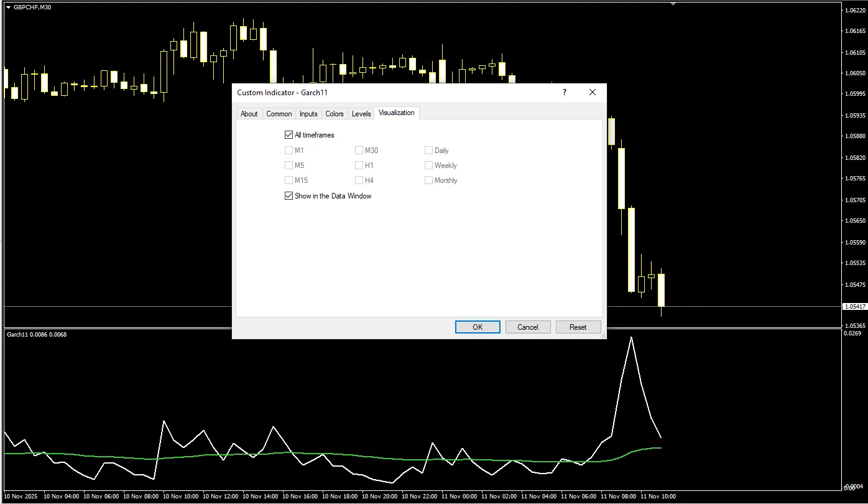The height and width of the screenshot is (504, 868).
Task: Go to the Levels tab
Action: 361,114
